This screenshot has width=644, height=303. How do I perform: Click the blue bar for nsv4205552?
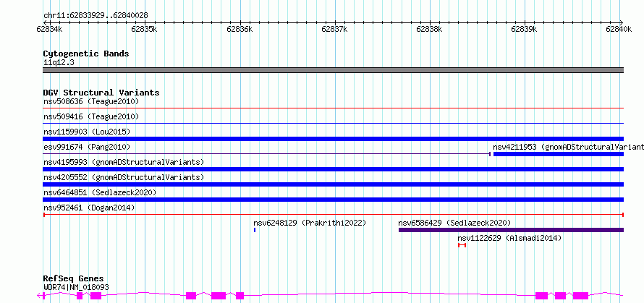coord(334,184)
